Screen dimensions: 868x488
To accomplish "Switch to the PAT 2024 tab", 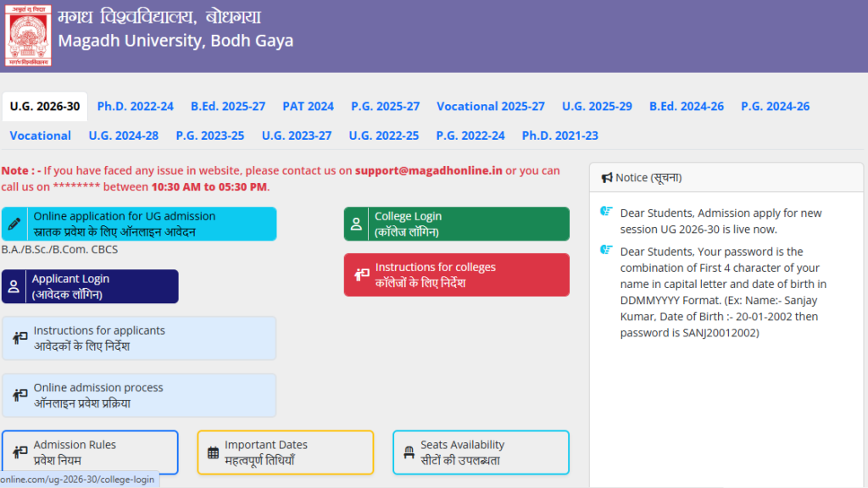I will click(x=309, y=106).
